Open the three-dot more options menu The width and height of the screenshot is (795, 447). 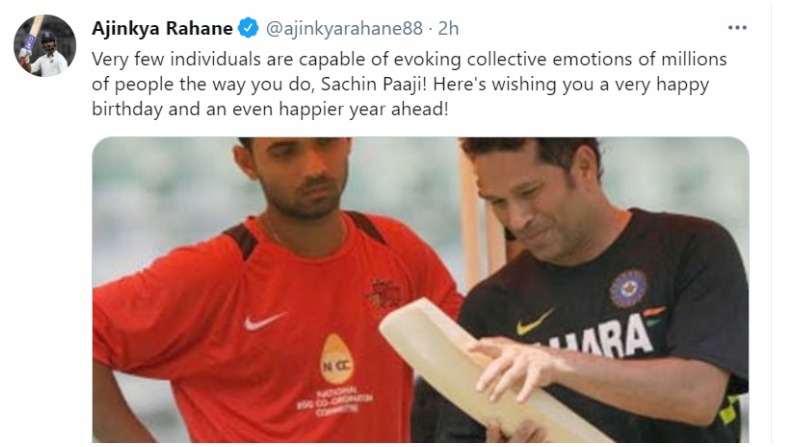point(737,28)
